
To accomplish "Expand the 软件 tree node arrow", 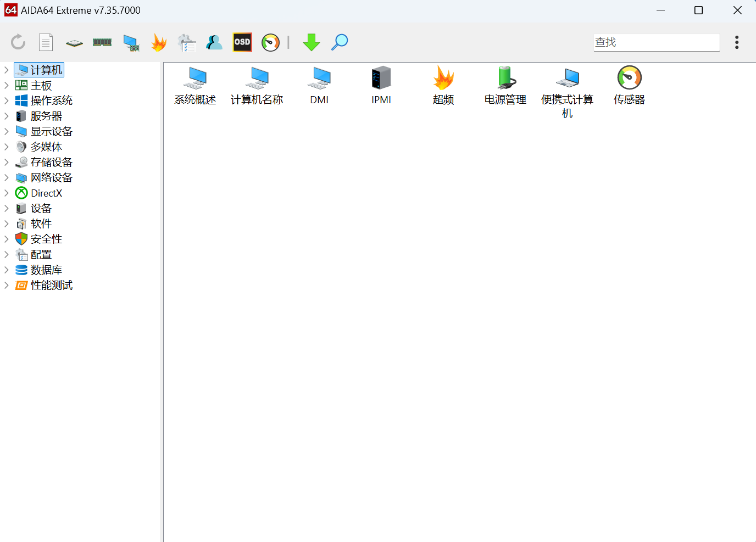I will click(7, 223).
